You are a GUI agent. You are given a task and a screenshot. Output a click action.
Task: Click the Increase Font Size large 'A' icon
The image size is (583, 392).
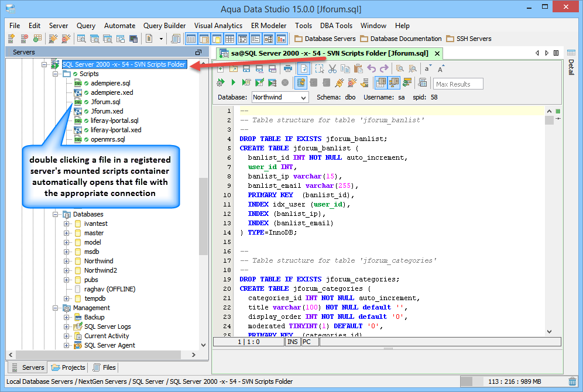pos(441,68)
